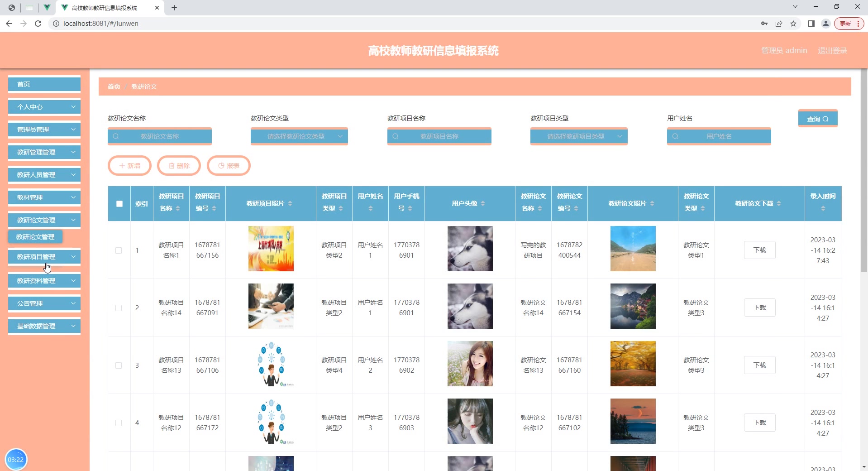
Task: Select the 教研论文管理 submenu item
Action: tap(35, 237)
